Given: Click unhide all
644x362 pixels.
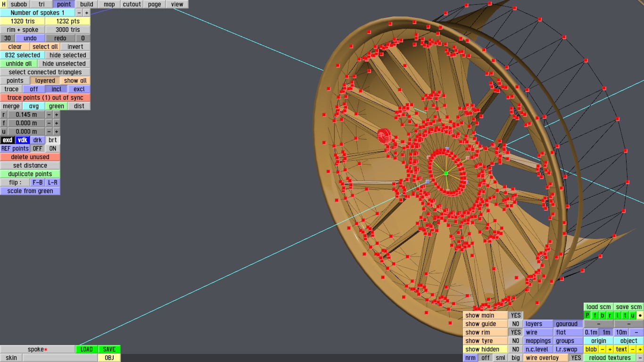Looking at the screenshot, I should click(19, 64).
